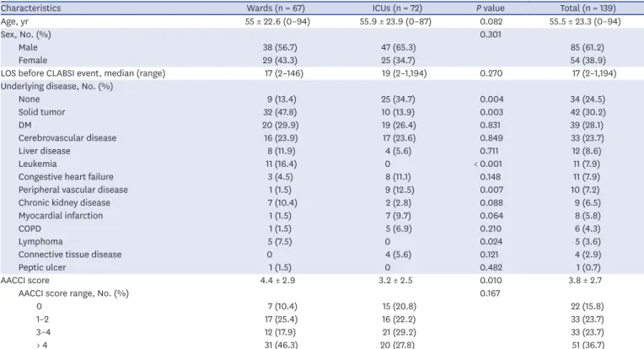The height and width of the screenshot is (349, 644).
Task: Click the 'Wards (n = 67)' header
Action: 276,8
